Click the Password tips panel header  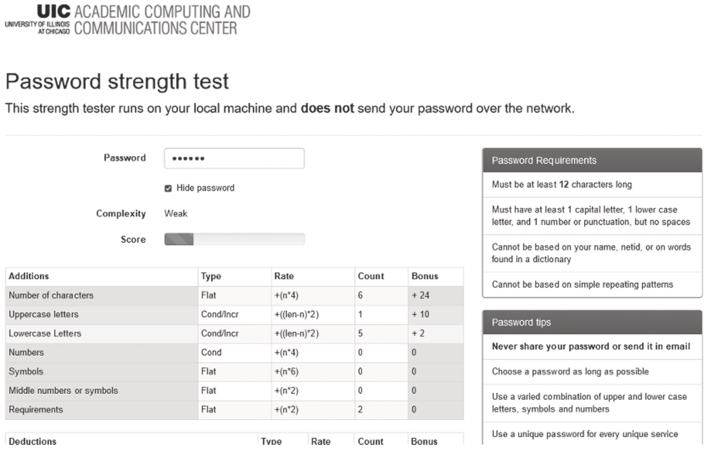coord(592,322)
